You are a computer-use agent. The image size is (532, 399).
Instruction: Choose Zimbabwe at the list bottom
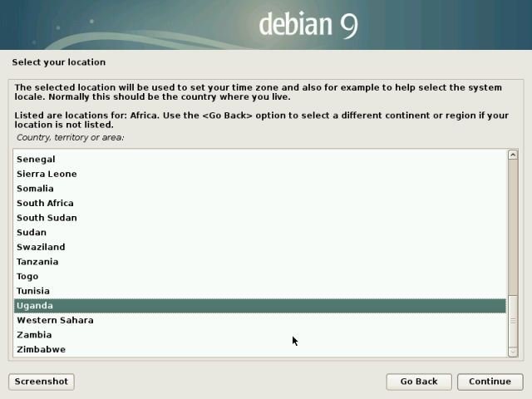point(260,349)
